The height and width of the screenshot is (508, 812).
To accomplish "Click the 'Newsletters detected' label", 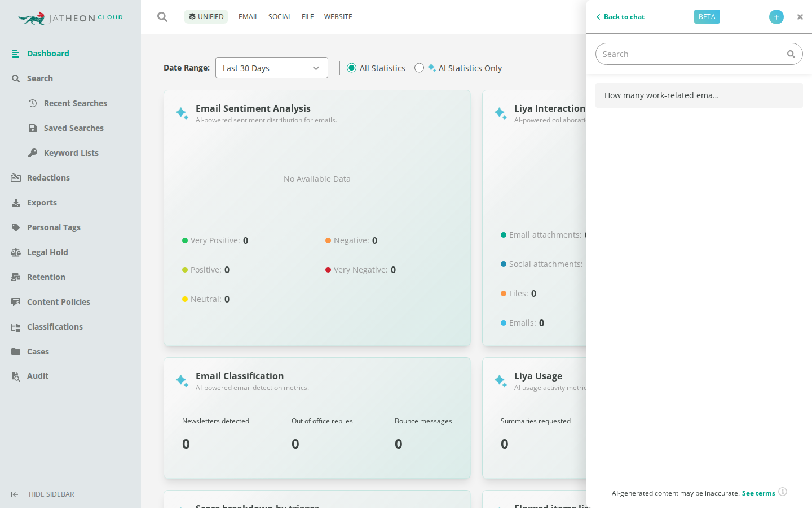I will (x=215, y=421).
